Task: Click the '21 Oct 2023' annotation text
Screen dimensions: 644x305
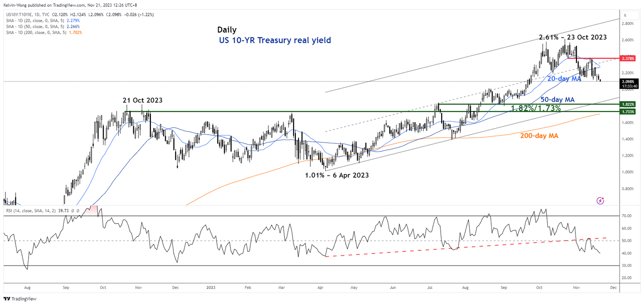Action: (143, 100)
